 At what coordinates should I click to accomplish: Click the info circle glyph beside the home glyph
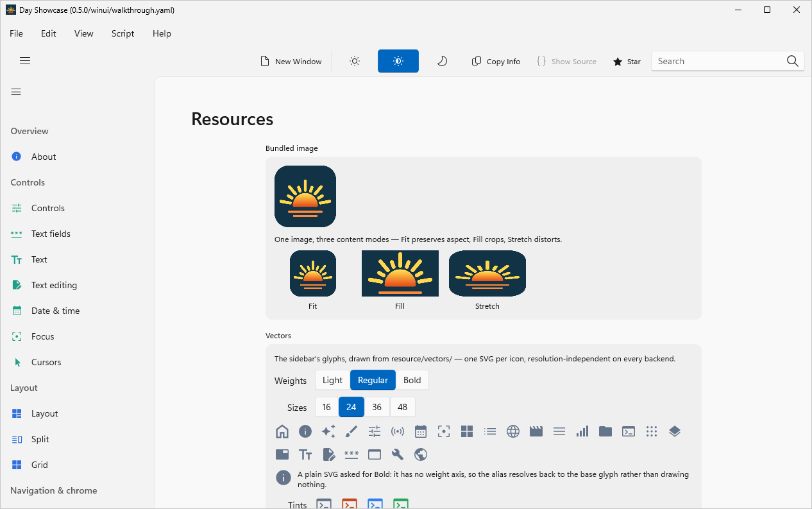pos(305,431)
